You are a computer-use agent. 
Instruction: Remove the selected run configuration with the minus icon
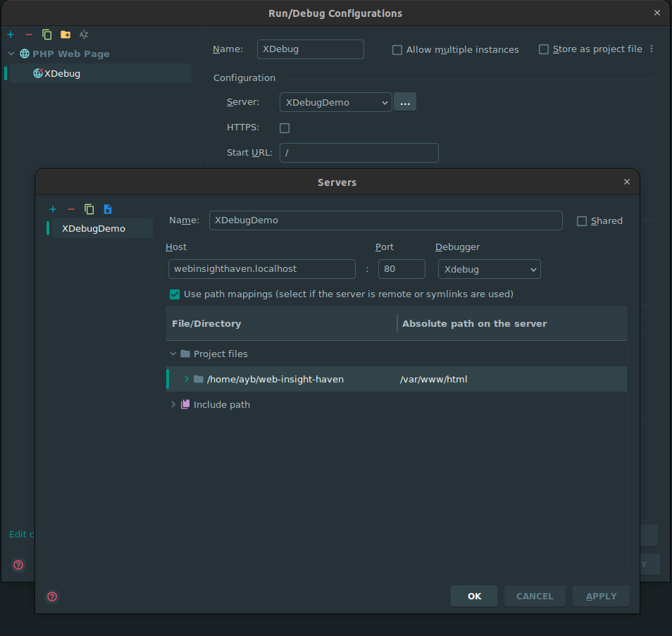(x=29, y=35)
